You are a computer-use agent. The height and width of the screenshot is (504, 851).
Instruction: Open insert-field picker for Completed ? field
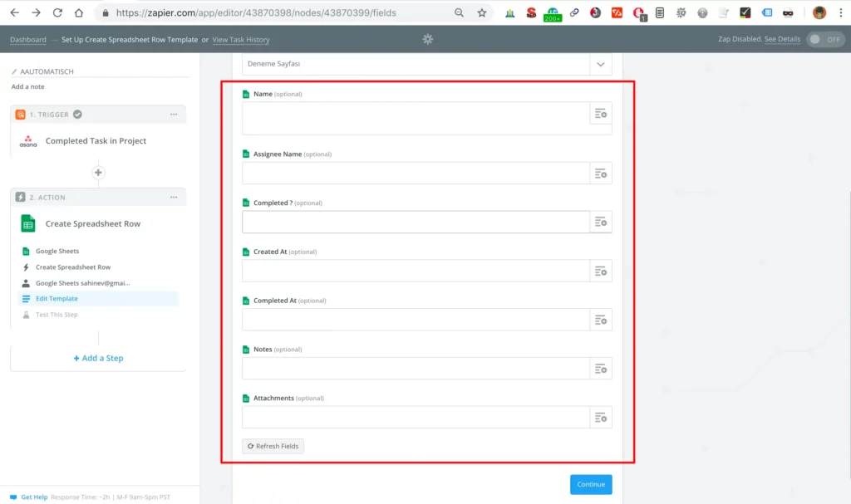(600, 222)
